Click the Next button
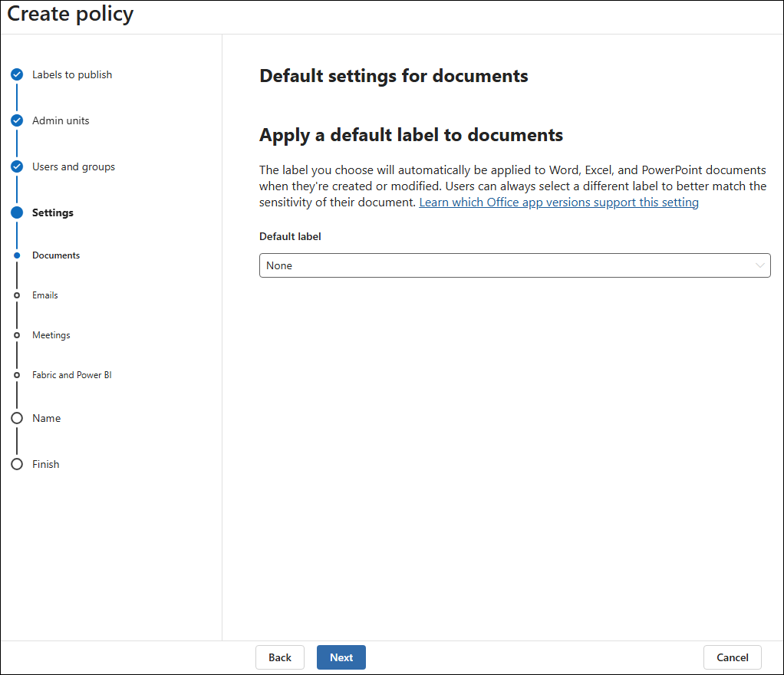Viewport: 784px width, 675px height. [341, 657]
